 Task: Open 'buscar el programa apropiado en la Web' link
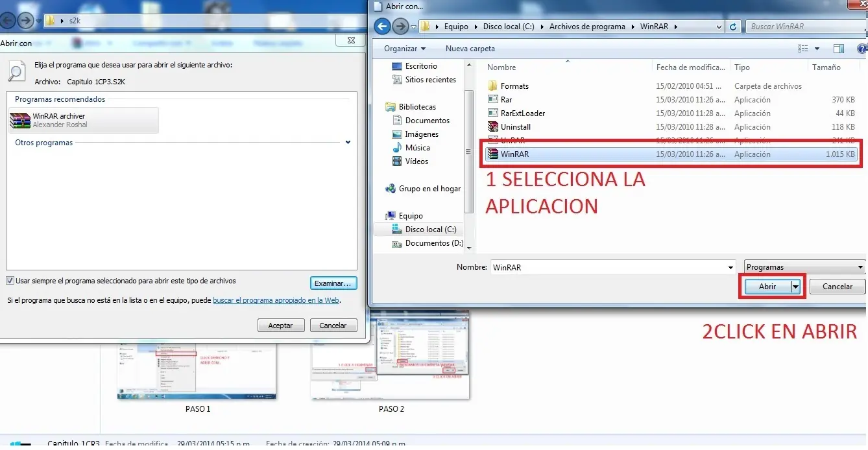click(x=276, y=301)
